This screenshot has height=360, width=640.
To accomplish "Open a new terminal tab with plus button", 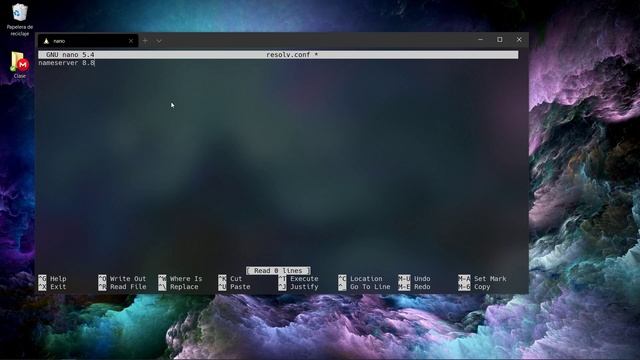I will pyautogui.click(x=145, y=41).
